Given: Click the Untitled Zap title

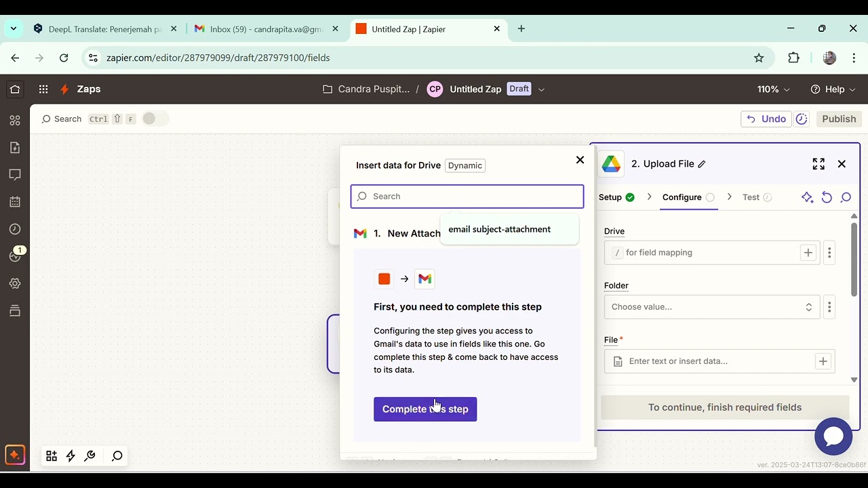Looking at the screenshot, I should (475, 89).
